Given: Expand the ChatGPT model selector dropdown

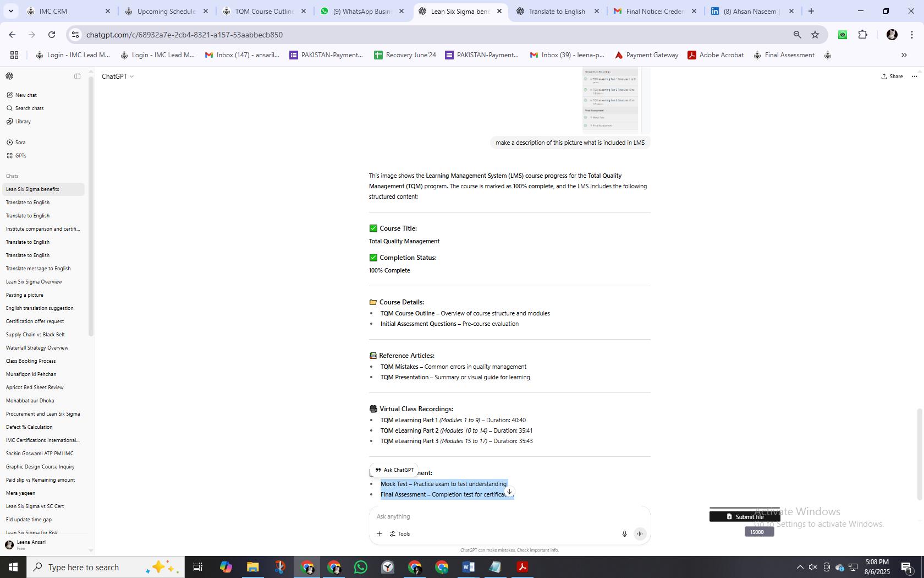Looking at the screenshot, I should (117, 76).
